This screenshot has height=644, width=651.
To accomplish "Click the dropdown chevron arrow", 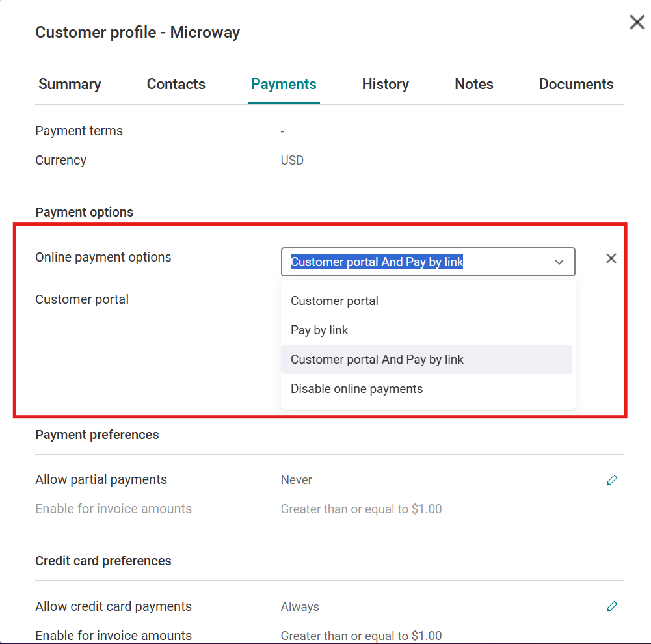I will tap(559, 262).
